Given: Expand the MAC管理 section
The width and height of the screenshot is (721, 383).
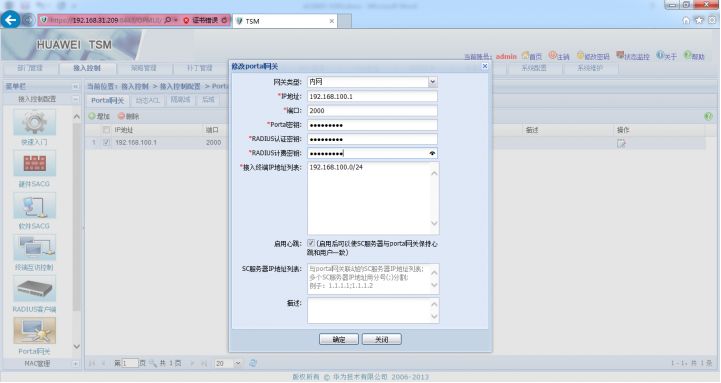Looking at the screenshot, I should click(75, 364).
